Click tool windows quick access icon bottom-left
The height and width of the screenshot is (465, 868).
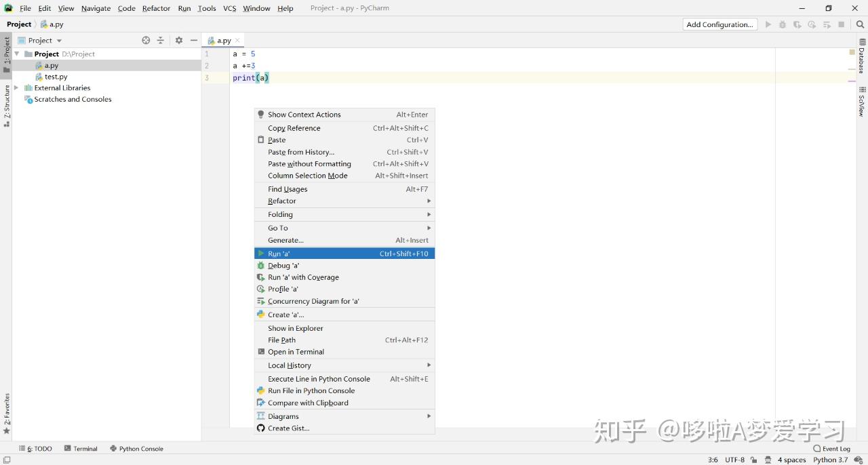tap(7, 460)
